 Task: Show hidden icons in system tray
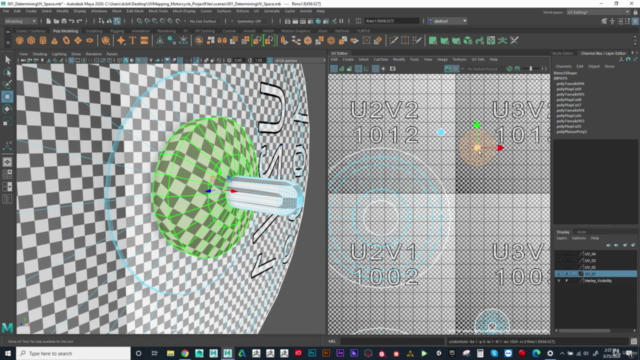coord(562,353)
